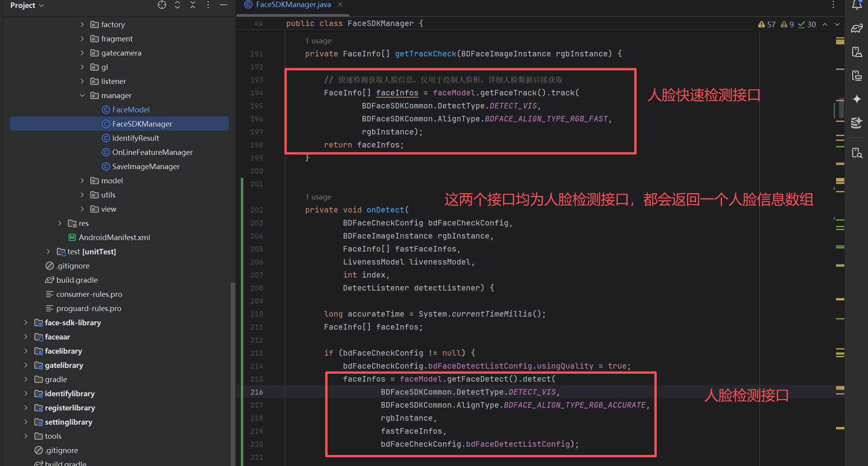Open AndroidManifest.xml in project tree
Viewport: 868px width, 466px height.
tap(114, 237)
